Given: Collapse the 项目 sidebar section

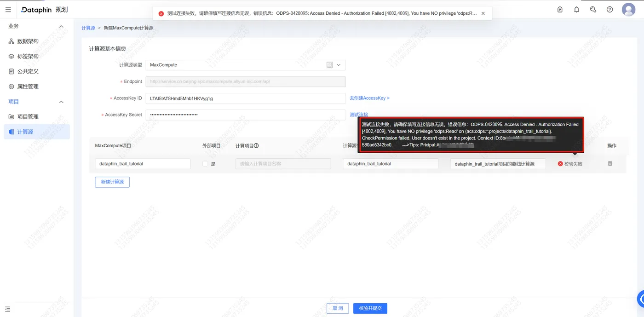Looking at the screenshot, I should [61, 102].
